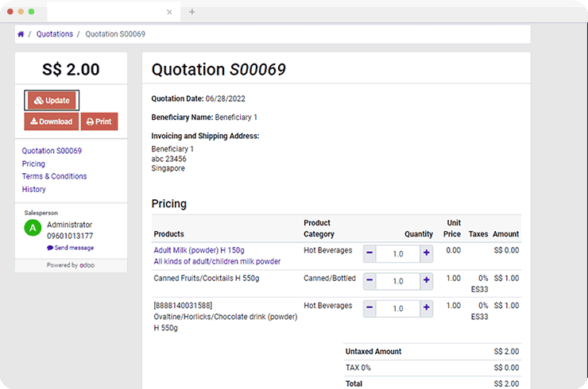Select Untaxed Amount value S$ 2.00
The height and width of the screenshot is (389, 588).
506,352
